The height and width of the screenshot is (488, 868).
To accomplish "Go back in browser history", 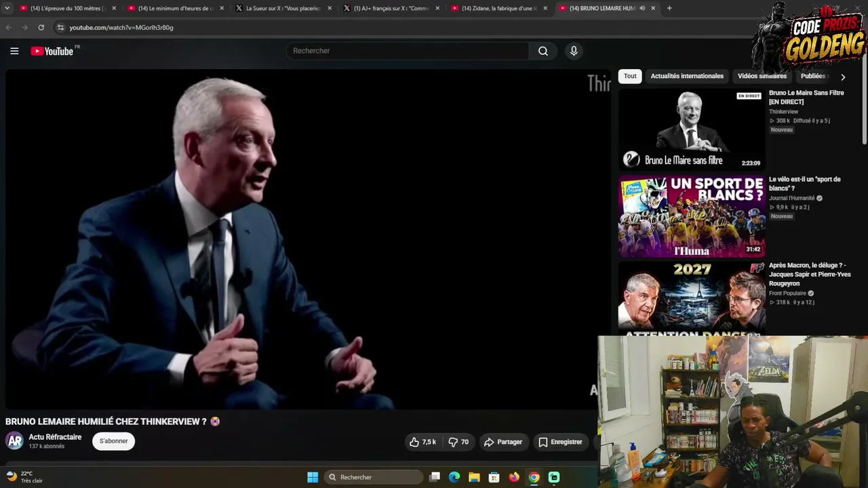I will (9, 27).
